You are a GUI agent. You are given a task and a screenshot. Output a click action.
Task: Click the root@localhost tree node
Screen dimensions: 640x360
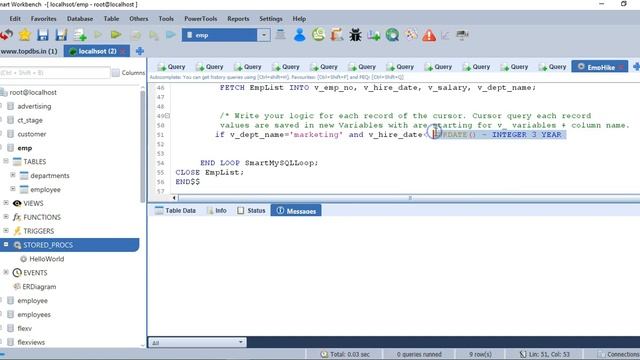33,92
